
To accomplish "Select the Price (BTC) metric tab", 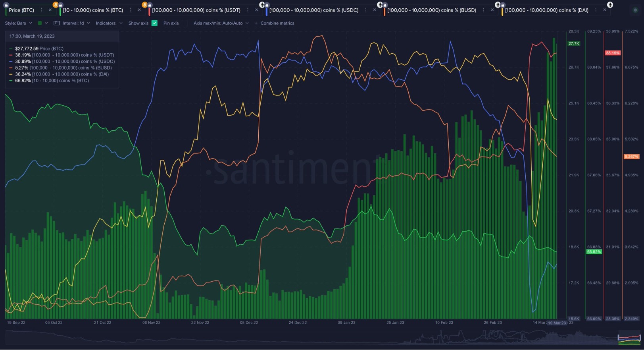I will [21, 10].
